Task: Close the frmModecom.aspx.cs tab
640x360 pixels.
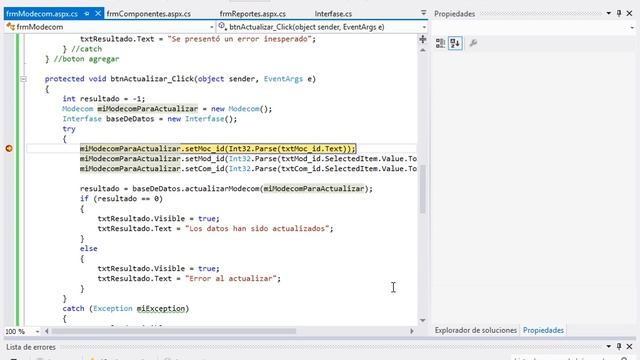Action: (98, 13)
